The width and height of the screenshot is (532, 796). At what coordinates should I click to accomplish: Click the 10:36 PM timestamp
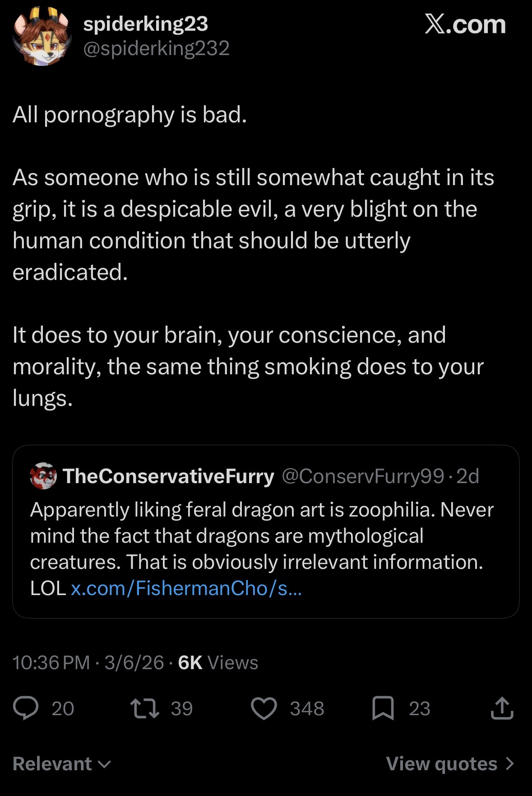pos(51,662)
